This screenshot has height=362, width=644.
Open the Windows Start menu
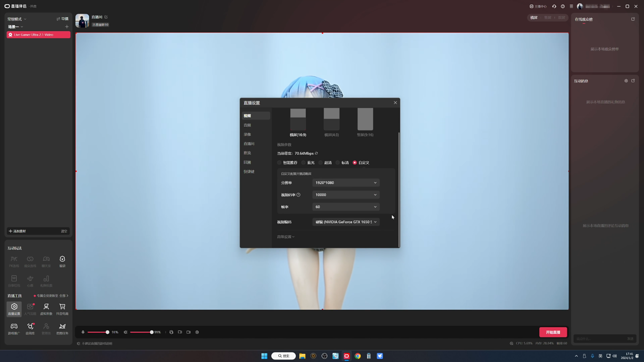click(x=264, y=356)
